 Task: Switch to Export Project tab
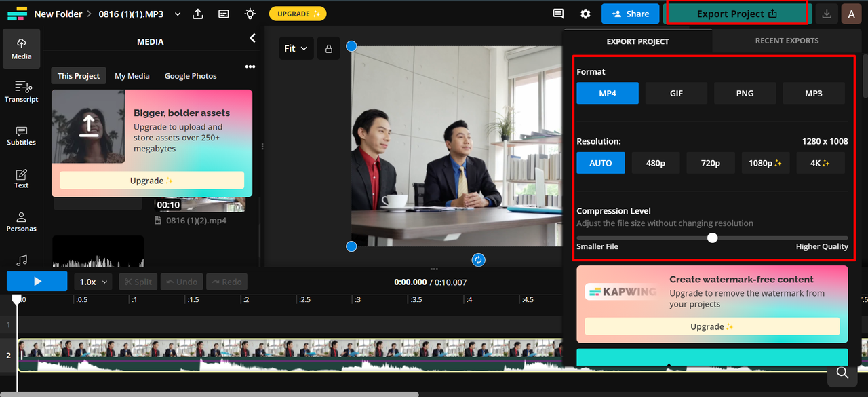point(637,41)
